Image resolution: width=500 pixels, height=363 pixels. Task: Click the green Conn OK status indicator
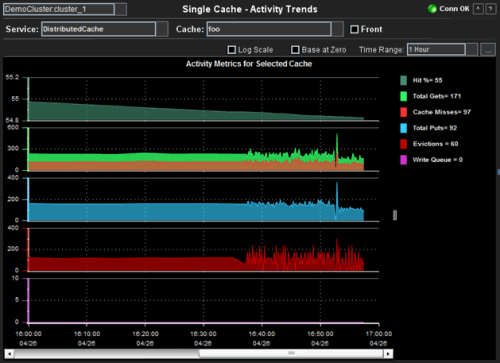(432, 9)
